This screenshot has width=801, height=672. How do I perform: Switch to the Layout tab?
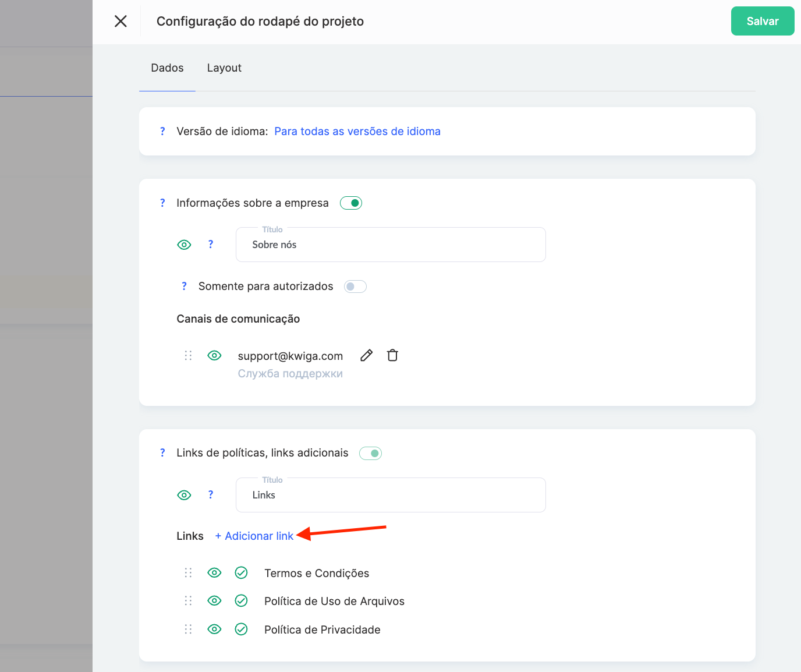(224, 68)
